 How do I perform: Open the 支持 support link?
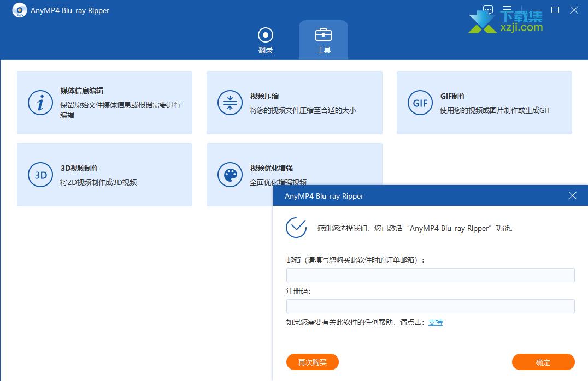436,322
